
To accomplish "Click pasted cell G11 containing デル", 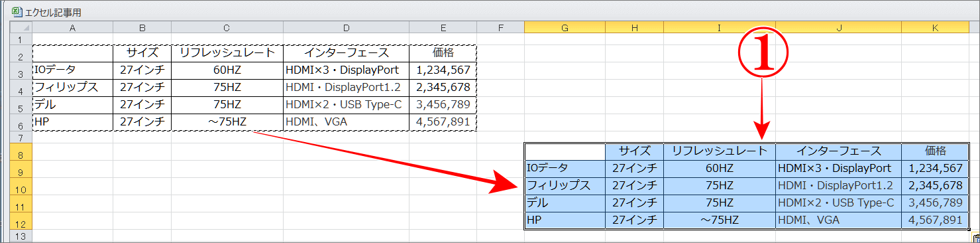I will click(x=565, y=203).
